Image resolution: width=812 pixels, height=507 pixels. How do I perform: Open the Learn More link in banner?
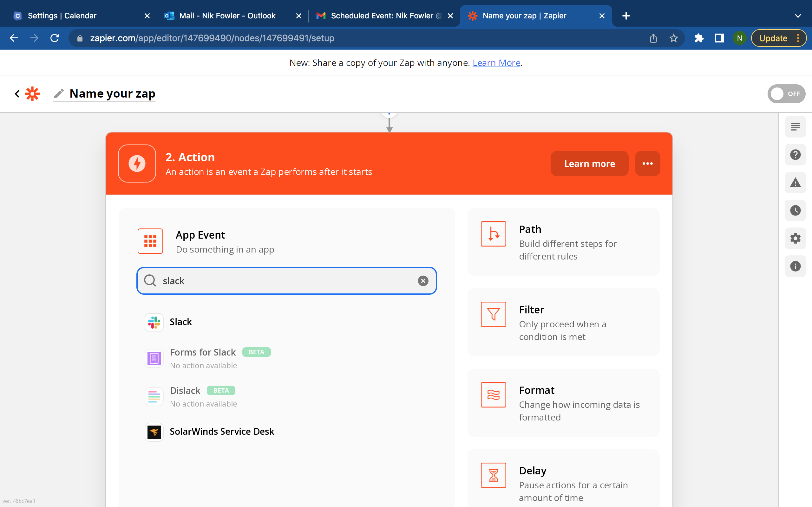[496, 62]
